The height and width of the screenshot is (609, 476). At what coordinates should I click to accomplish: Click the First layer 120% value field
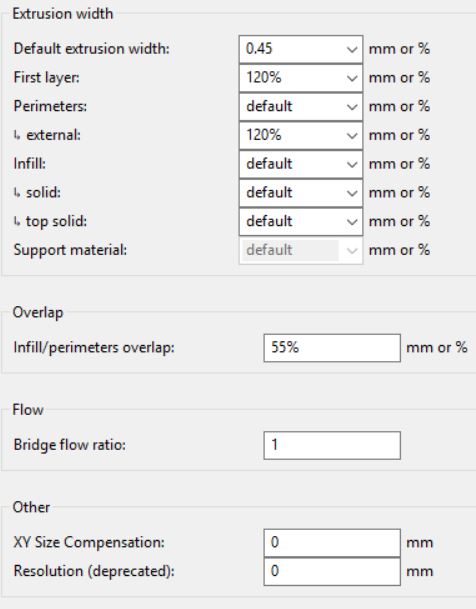[x=291, y=78]
